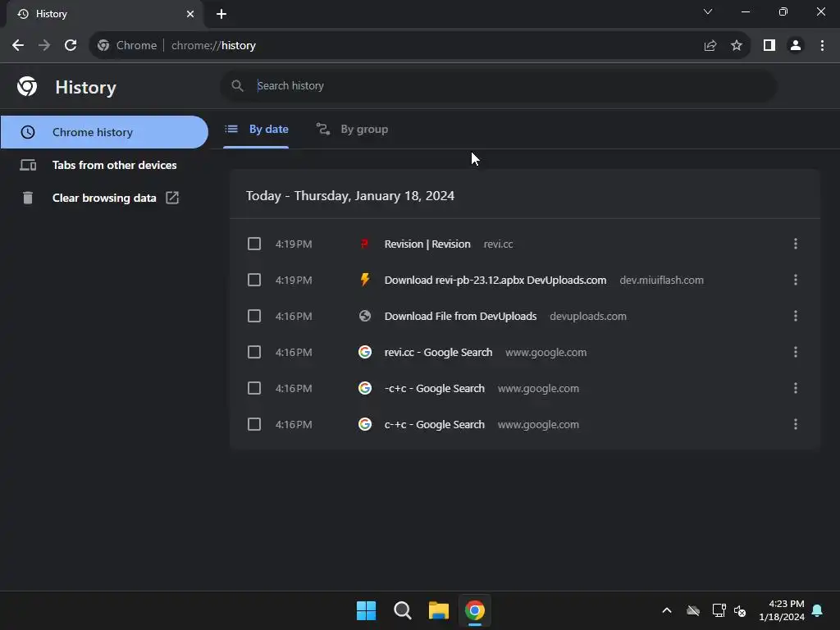This screenshot has width=840, height=630.
Task: Open actions menu for revi-pb-23.12.apbx entry
Action: (x=796, y=280)
